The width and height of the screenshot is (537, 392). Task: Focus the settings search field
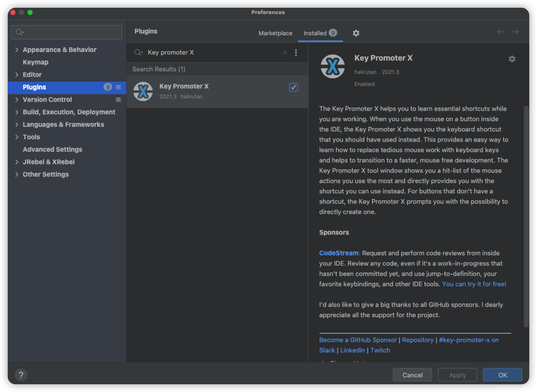coord(67,32)
